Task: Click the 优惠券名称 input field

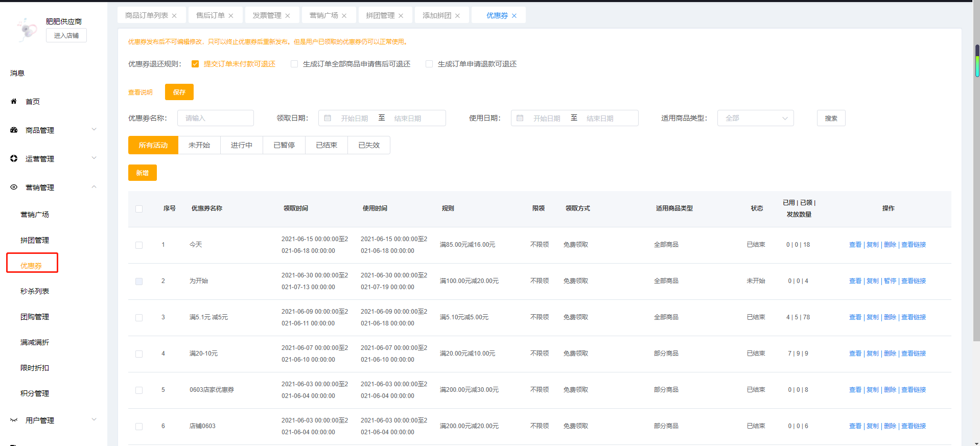Action: tap(216, 118)
